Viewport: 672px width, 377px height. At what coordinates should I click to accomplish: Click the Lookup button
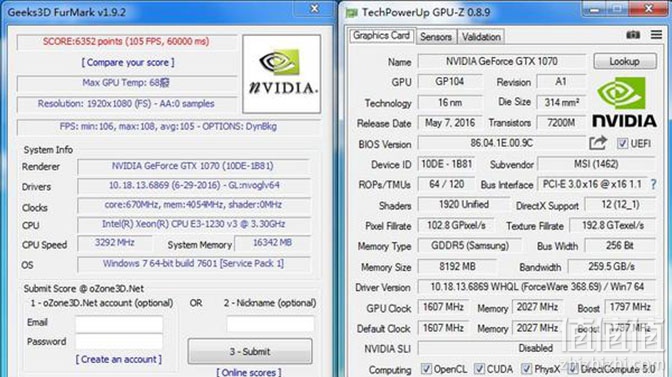pyautogui.click(x=624, y=61)
